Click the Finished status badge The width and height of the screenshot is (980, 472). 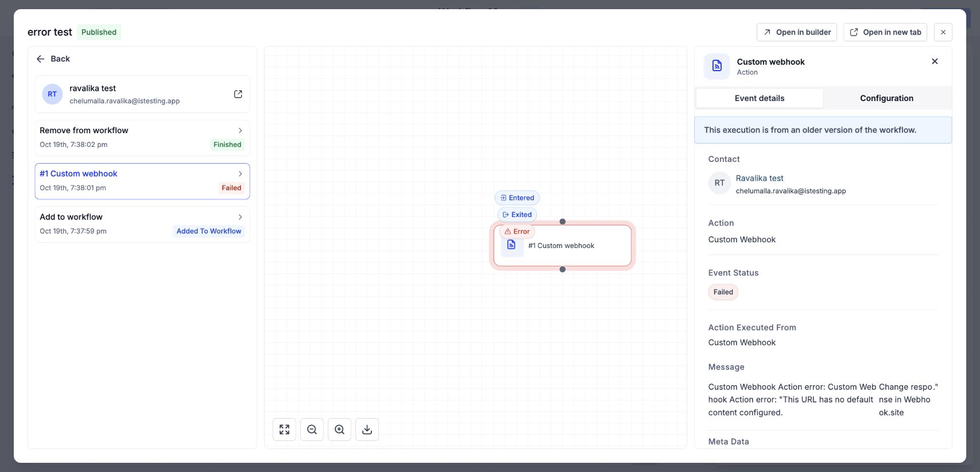pos(227,145)
